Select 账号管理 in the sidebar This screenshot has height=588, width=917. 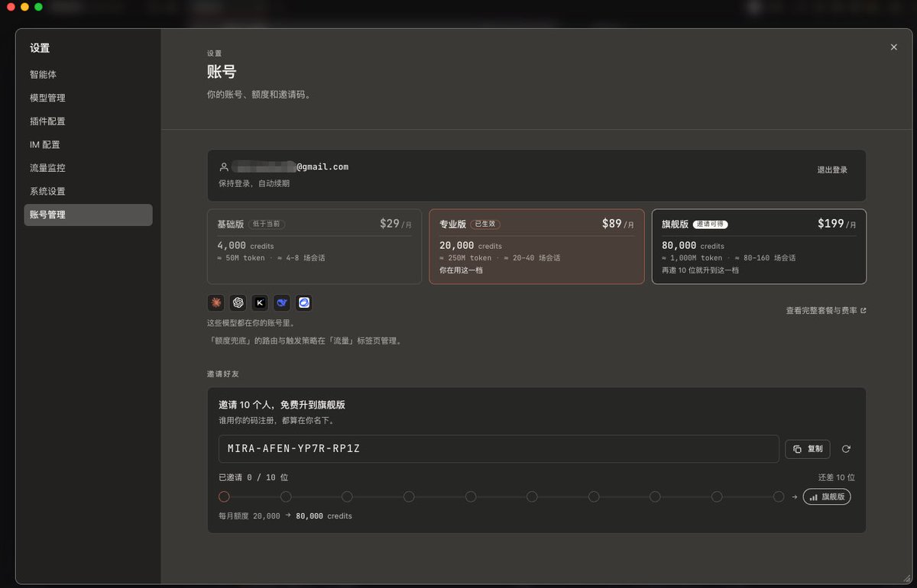point(88,215)
